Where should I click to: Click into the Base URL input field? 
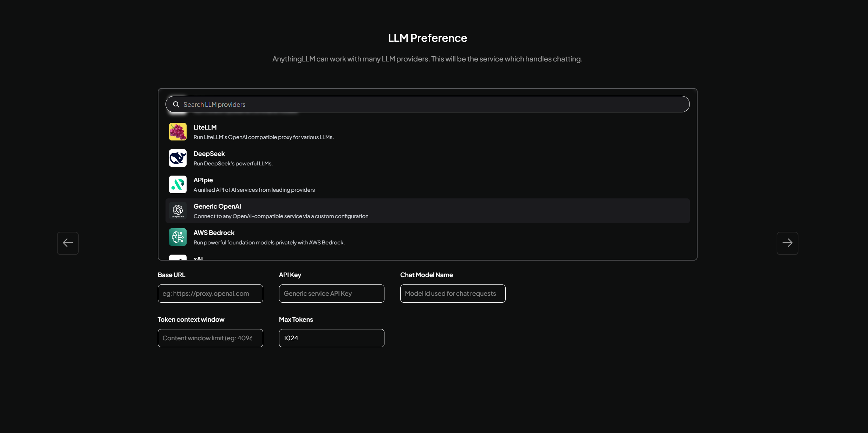[210, 294]
